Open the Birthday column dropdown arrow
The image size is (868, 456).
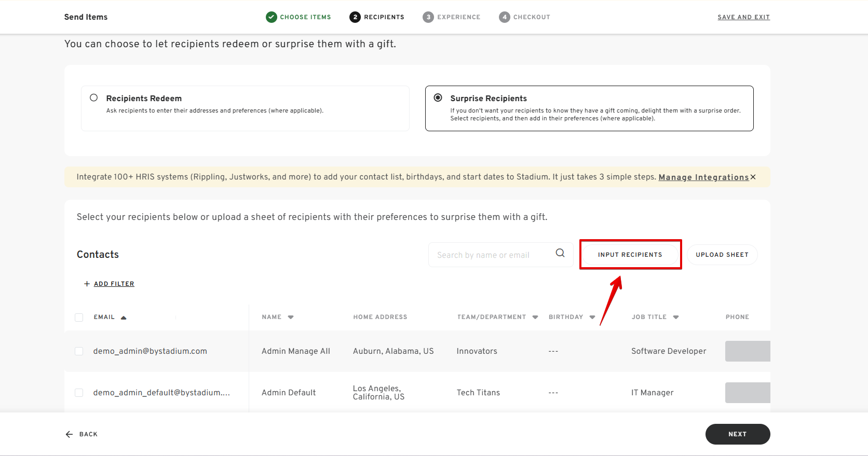592,317
